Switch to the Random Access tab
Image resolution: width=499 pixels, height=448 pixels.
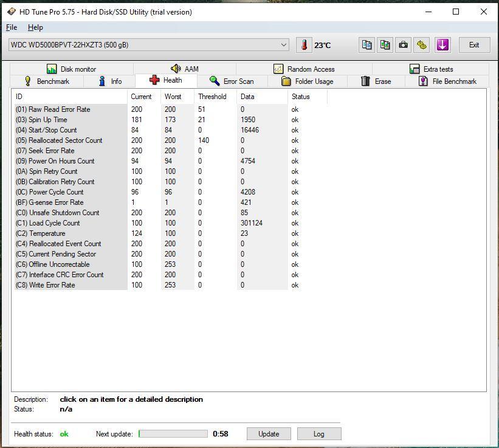[305, 69]
